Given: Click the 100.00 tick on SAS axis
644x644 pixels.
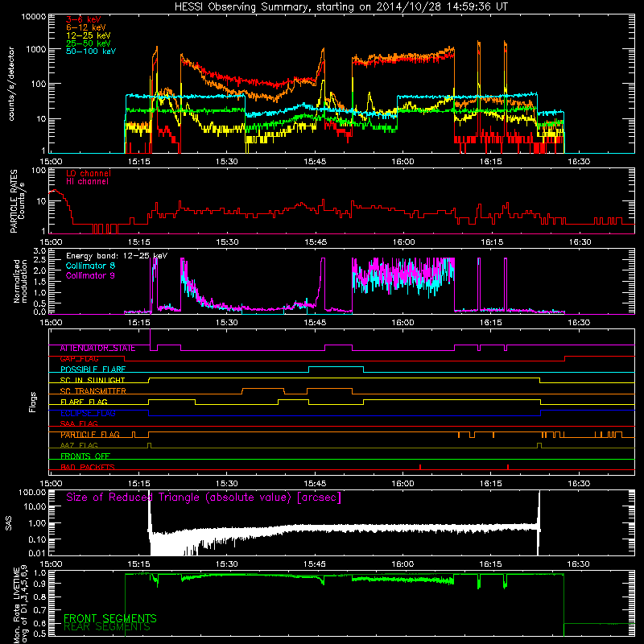Looking at the screenshot, I should click(32, 492).
